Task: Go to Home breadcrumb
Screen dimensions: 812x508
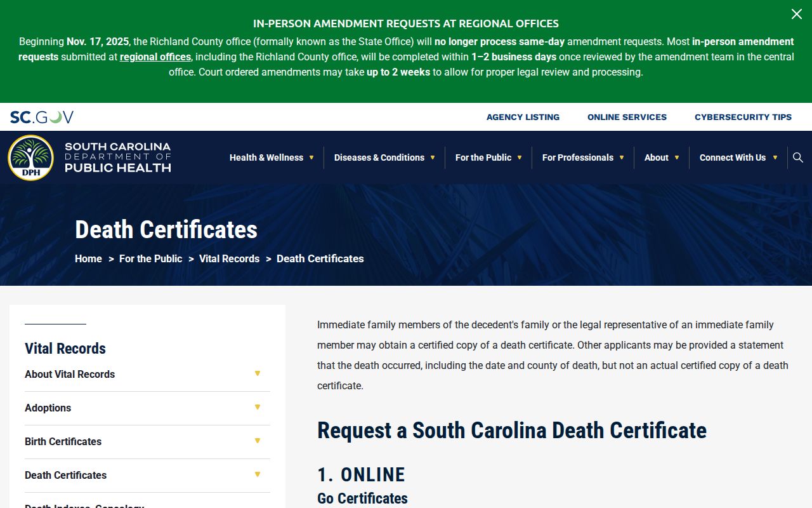Action: [x=88, y=258]
